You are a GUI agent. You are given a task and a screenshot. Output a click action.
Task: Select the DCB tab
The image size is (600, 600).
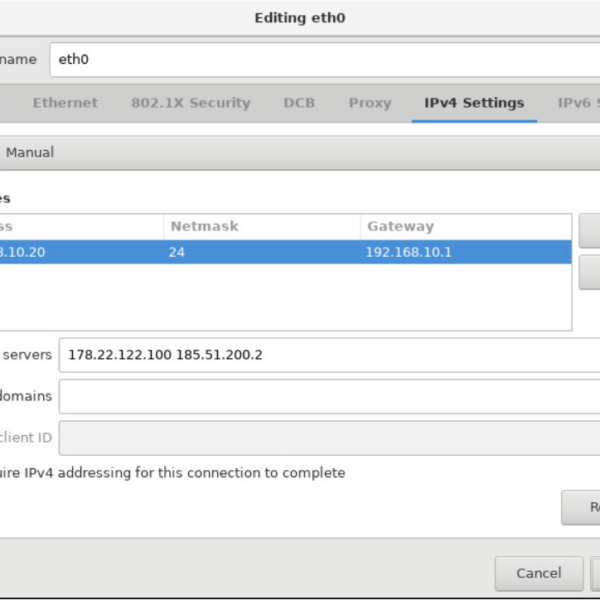[298, 103]
